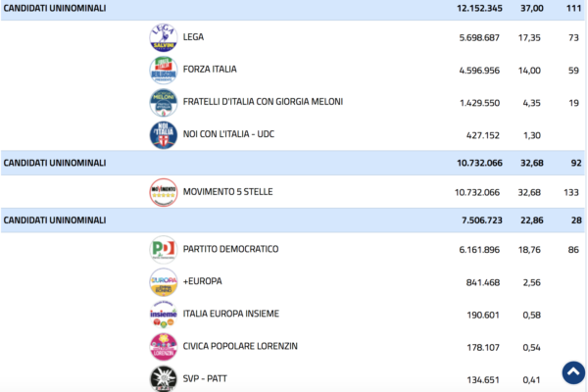
Task: Select Candidati Uninominali row with 7.506.723 votes
Action: click(293, 220)
